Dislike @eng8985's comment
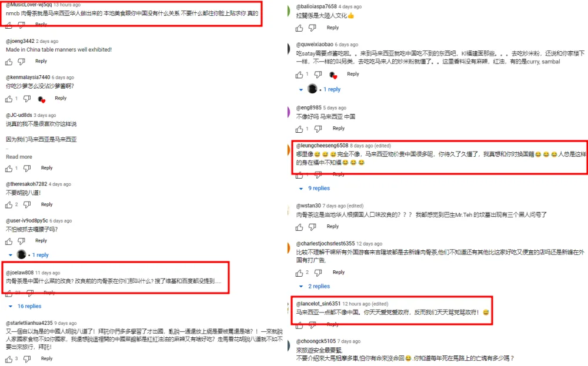 [318, 129]
